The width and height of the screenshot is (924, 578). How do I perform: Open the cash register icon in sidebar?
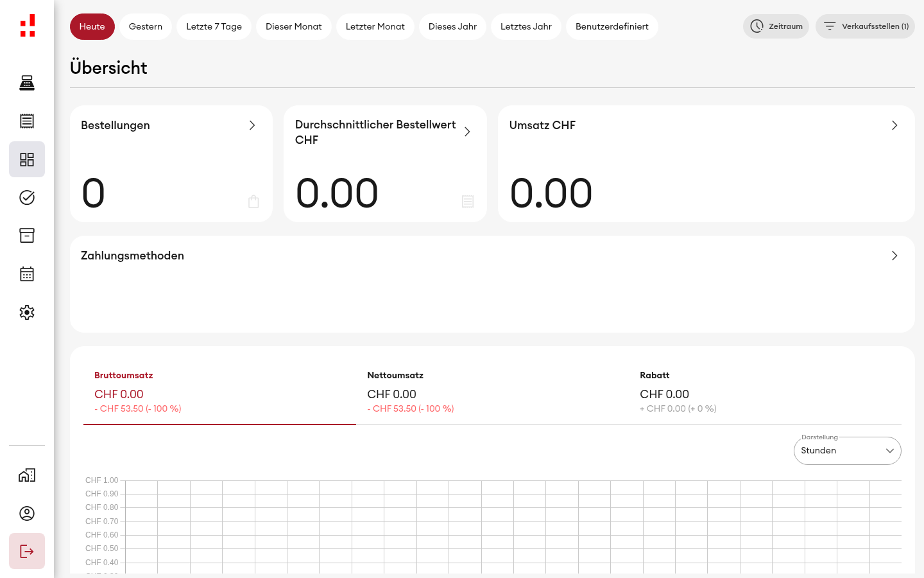(x=27, y=83)
